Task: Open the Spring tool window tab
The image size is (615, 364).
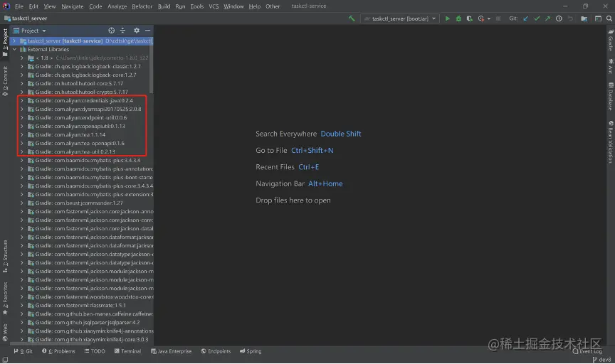Action: click(251, 351)
